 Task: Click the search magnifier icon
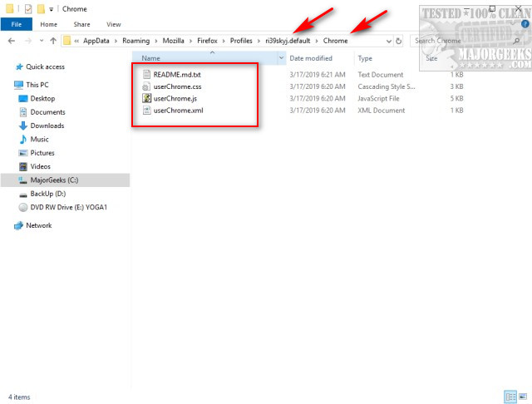pos(516,41)
